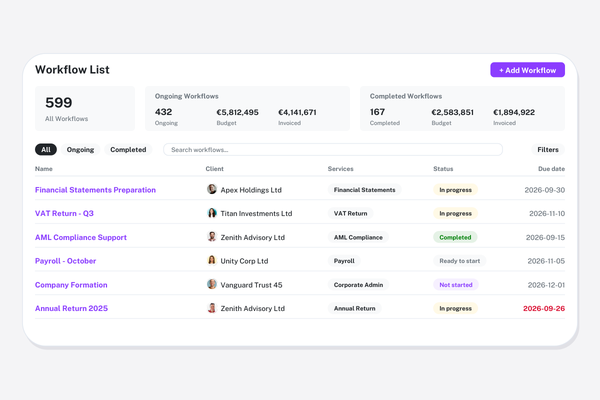This screenshot has width=600, height=400.
Task: Click the Ready to start status badge
Action: click(x=460, y=261)
